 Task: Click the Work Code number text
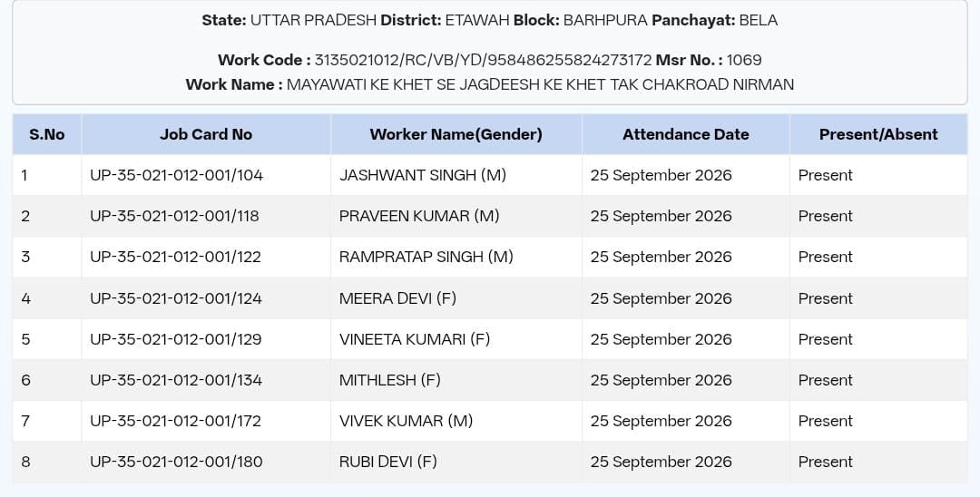483,60
